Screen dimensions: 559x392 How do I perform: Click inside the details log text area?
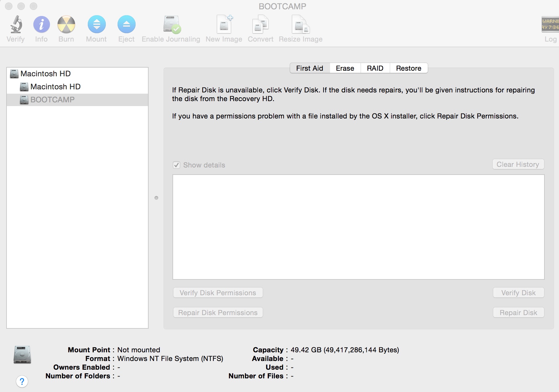coord(358,227)
